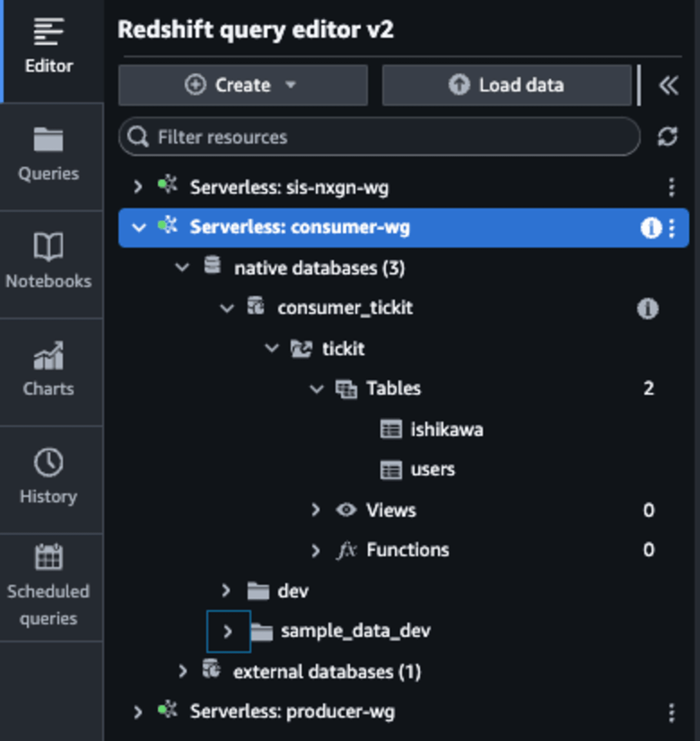Click the Functions count value 0
This screenshot has width=700, height=741.
pyautogui.click(x=648, y=550)
